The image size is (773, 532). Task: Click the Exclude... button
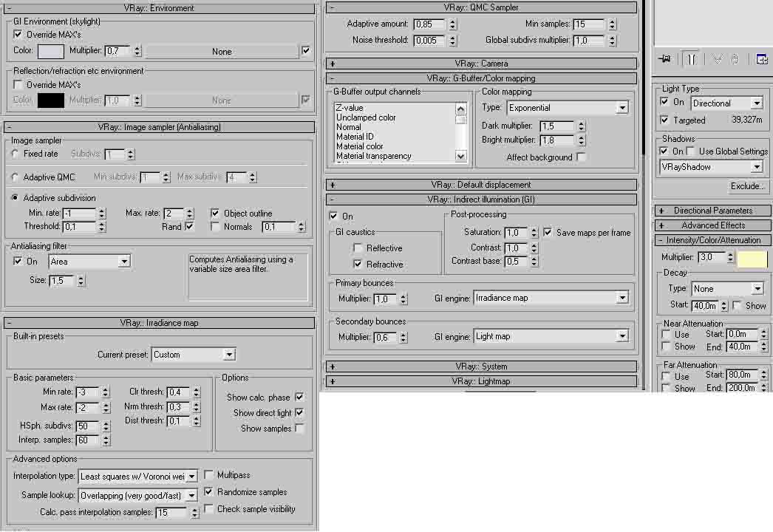point(748,186)
